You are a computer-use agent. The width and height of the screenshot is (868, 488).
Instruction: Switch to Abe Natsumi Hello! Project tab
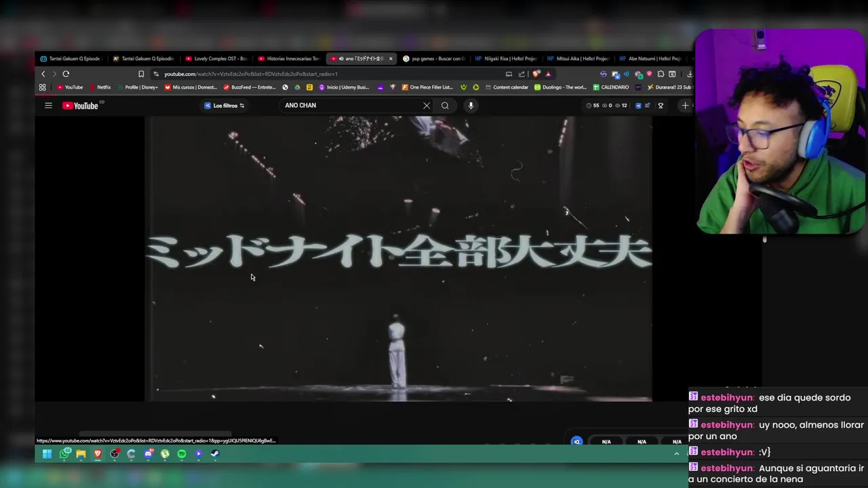coord(650,59)
